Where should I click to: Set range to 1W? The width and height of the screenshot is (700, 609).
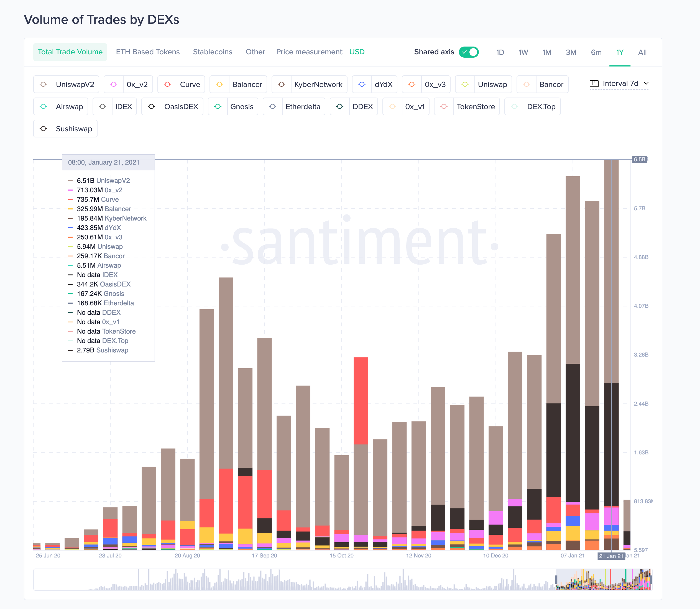[x=523, y=52]
